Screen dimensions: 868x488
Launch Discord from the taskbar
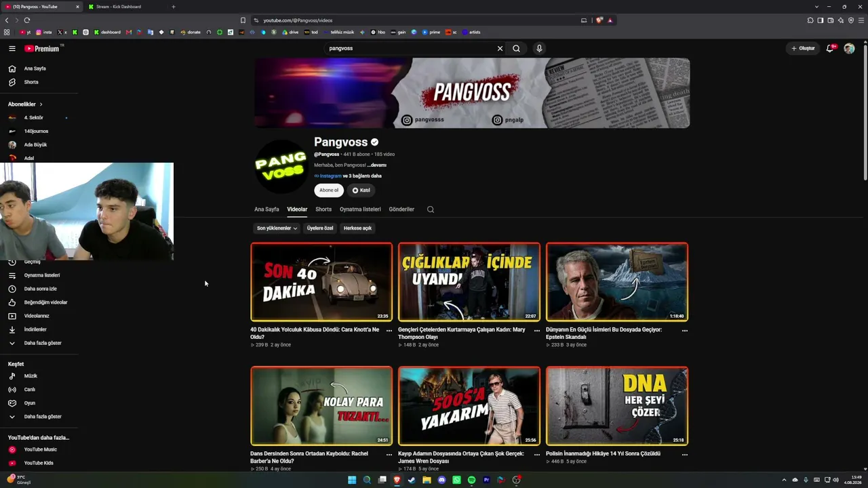441,480
